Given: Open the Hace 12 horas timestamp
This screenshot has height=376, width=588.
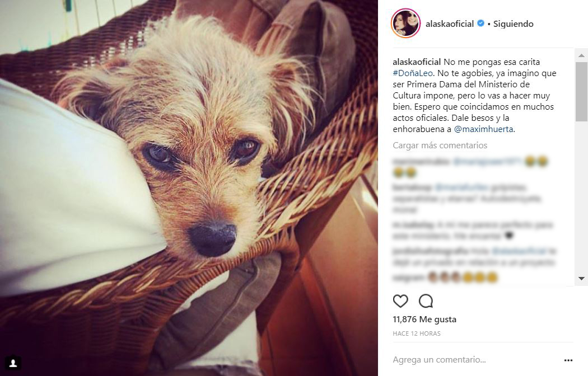Looking at the screenshot, I should [x=416, y=333].
